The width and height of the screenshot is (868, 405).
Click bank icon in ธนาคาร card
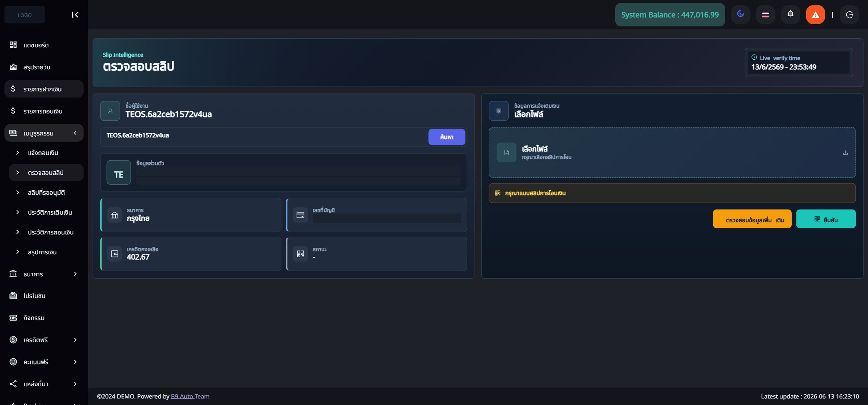[115, 215]
